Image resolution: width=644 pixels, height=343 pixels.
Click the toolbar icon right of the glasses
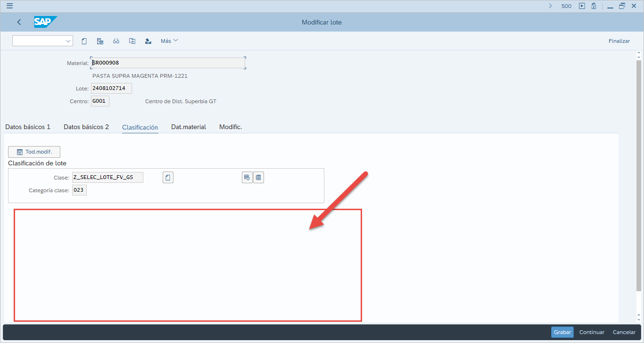132,41
